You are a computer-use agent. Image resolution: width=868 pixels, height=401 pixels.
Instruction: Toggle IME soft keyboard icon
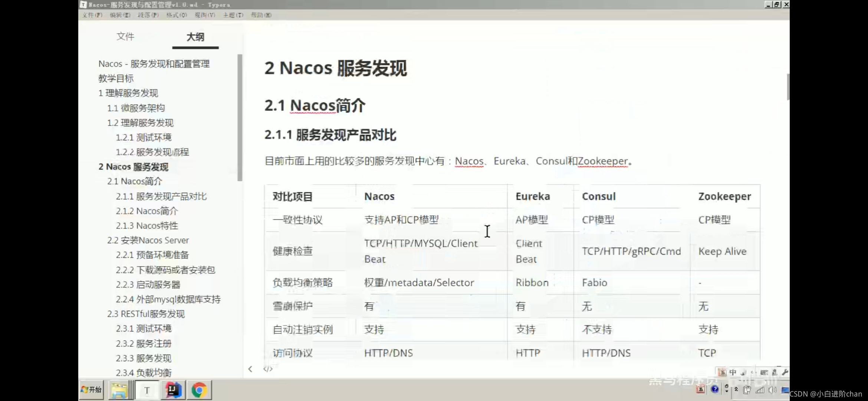764,372
